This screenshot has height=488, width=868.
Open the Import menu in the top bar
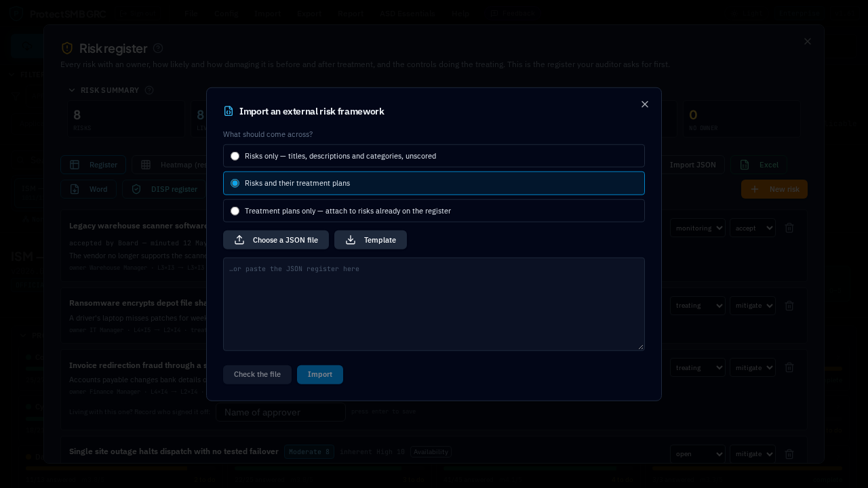[x=268, y=13]
